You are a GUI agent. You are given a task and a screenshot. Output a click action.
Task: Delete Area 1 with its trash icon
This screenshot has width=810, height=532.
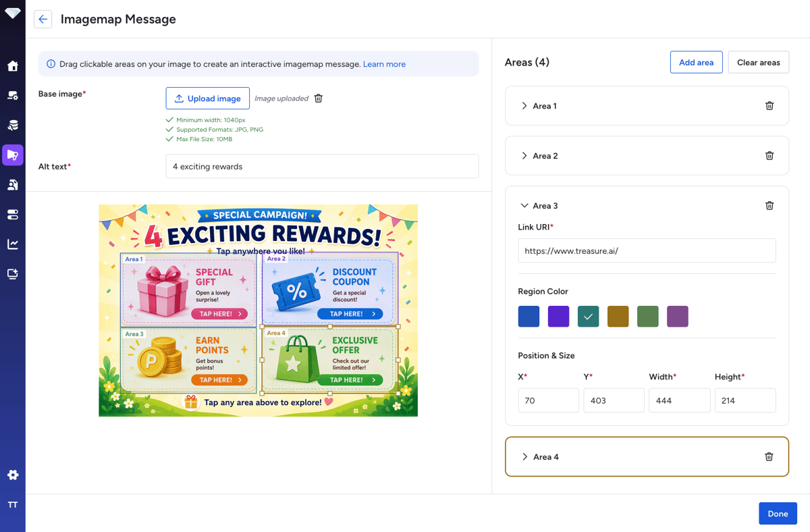coord(769,106)
